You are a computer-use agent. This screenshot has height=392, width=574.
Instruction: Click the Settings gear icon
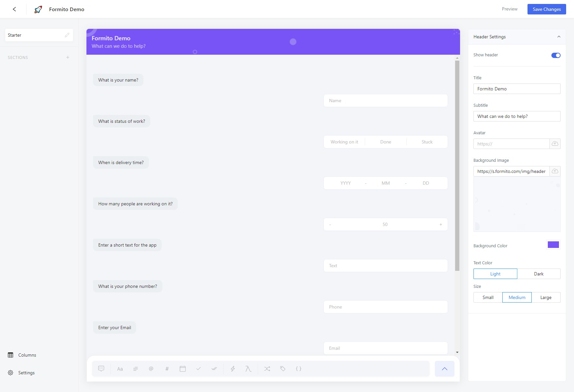[x=10, y=373]
